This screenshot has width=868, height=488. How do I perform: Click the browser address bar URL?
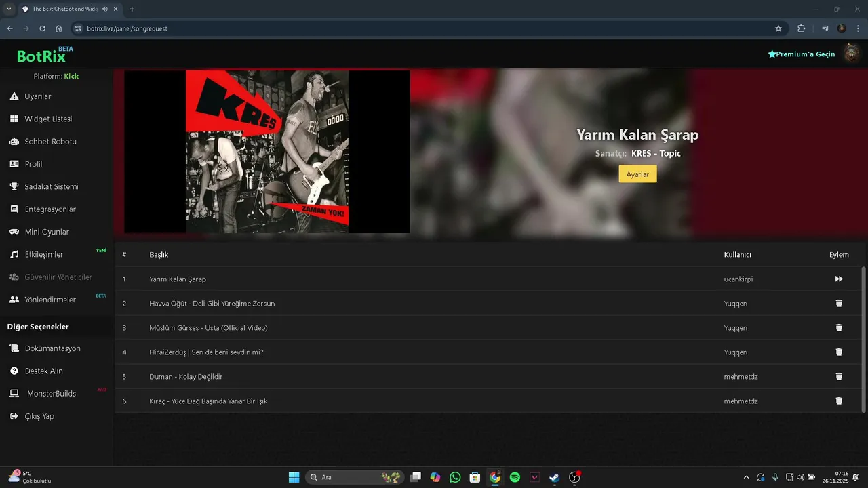tap(127, 28)
